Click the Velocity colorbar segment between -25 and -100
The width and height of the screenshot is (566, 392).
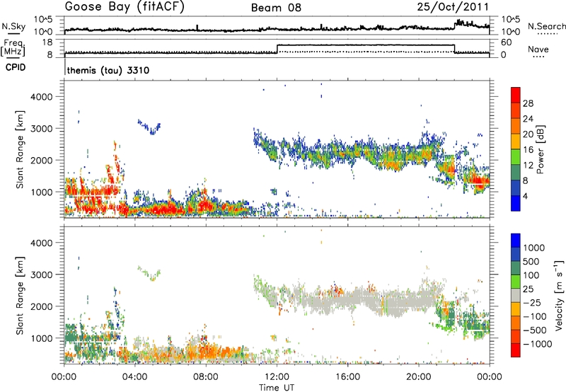pyautogui.click(x=516, y=309)
